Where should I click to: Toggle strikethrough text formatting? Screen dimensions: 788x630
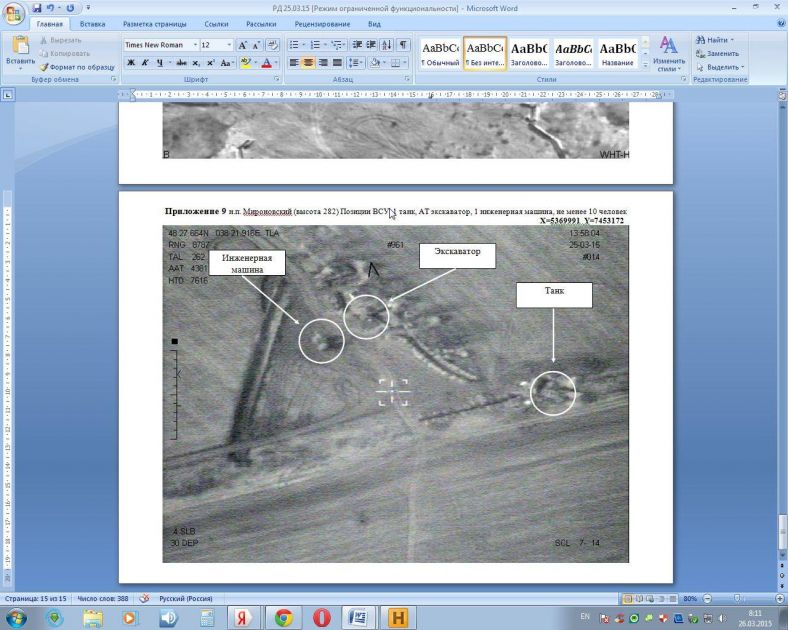183,62
